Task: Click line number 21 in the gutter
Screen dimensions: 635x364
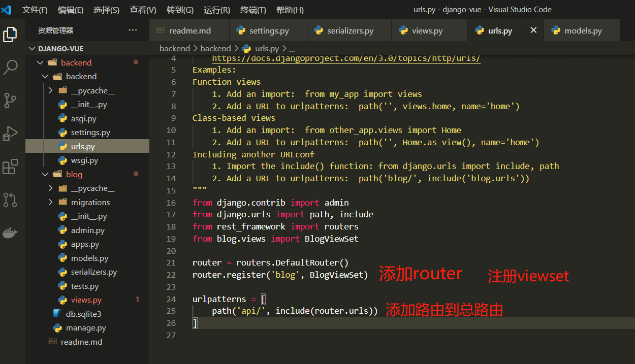Action: [171, 262]
